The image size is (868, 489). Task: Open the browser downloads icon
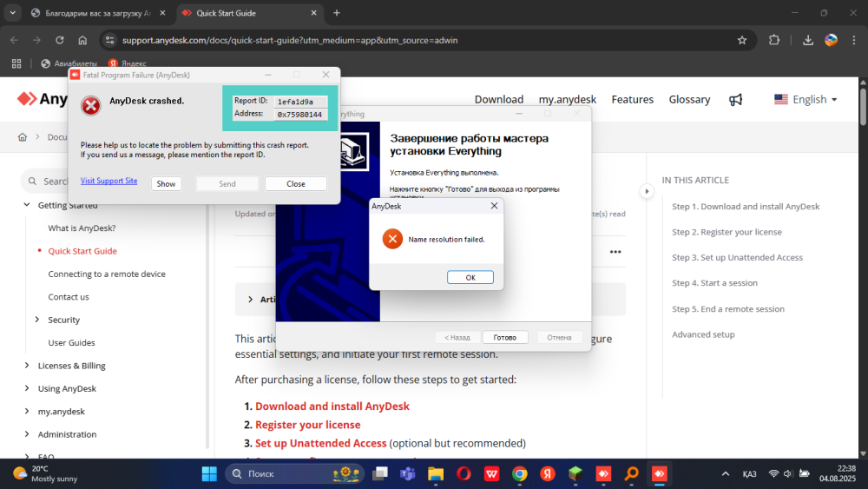pyautogui.click(x=807, y=40)
